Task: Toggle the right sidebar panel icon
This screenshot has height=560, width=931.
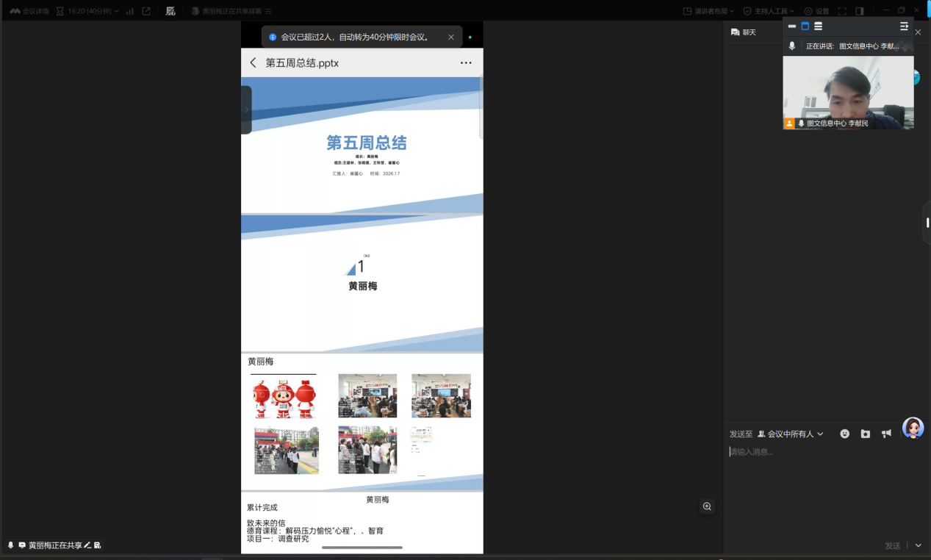Action: pyautogui.click(x=860, y=11)
